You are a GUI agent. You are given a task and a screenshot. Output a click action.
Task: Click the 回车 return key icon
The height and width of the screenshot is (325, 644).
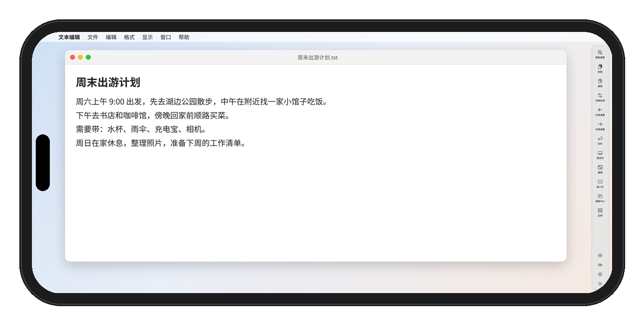pos(600,138)
